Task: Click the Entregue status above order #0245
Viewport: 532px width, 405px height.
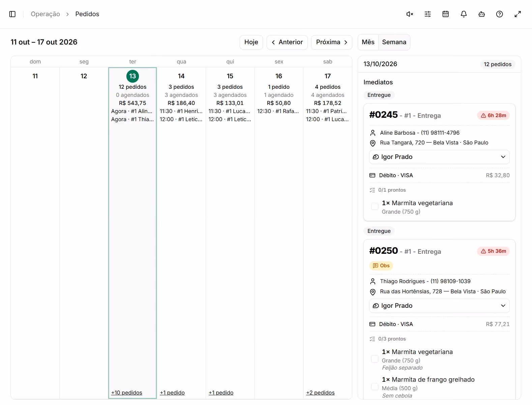Action: tap(379, 95)
